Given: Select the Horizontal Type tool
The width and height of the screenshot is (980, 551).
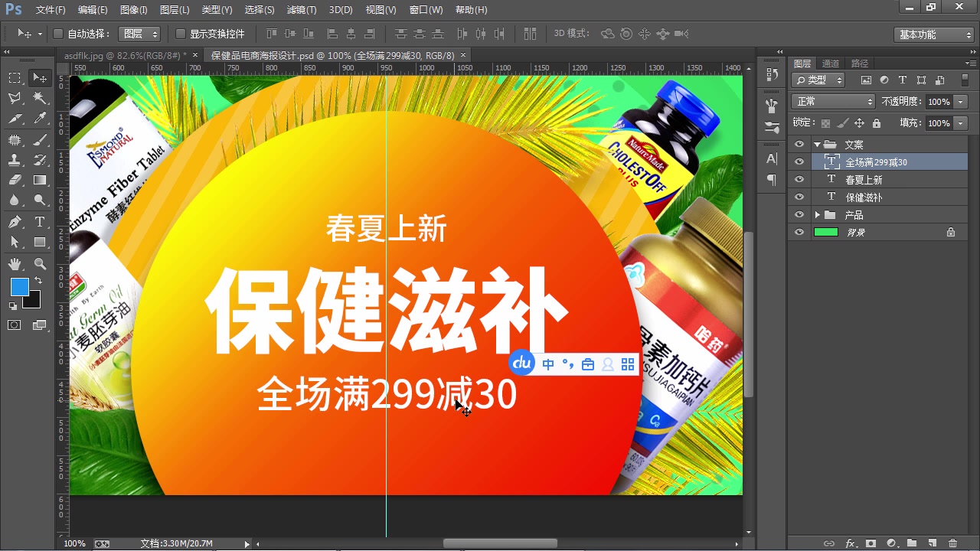Looking at the screenshot, I should point(40,221).
